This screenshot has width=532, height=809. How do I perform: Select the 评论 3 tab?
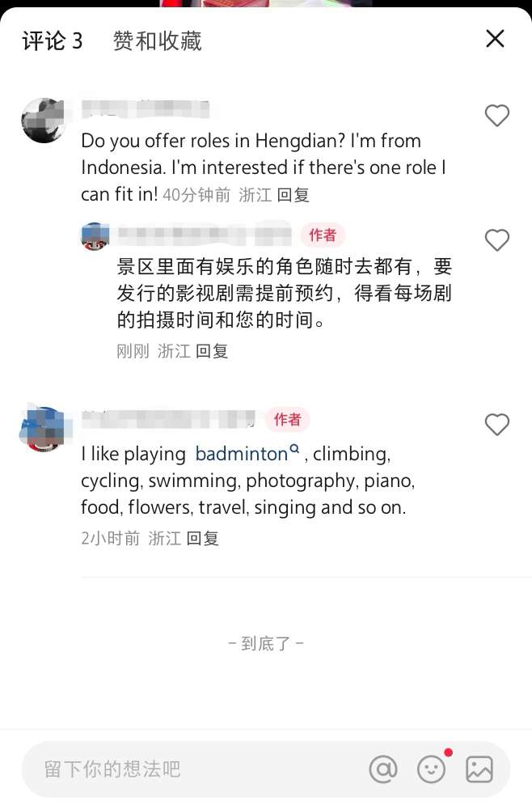pyautogui.click(x=52, y=40)
